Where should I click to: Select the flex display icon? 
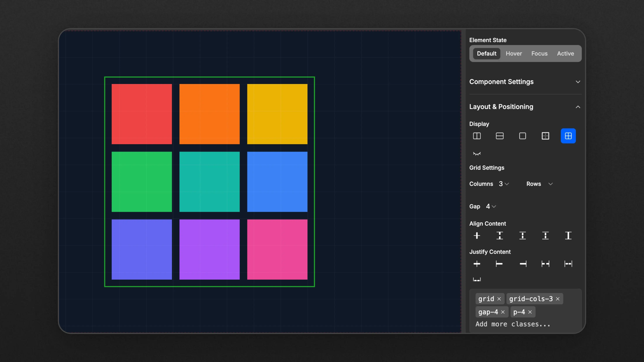477,136
